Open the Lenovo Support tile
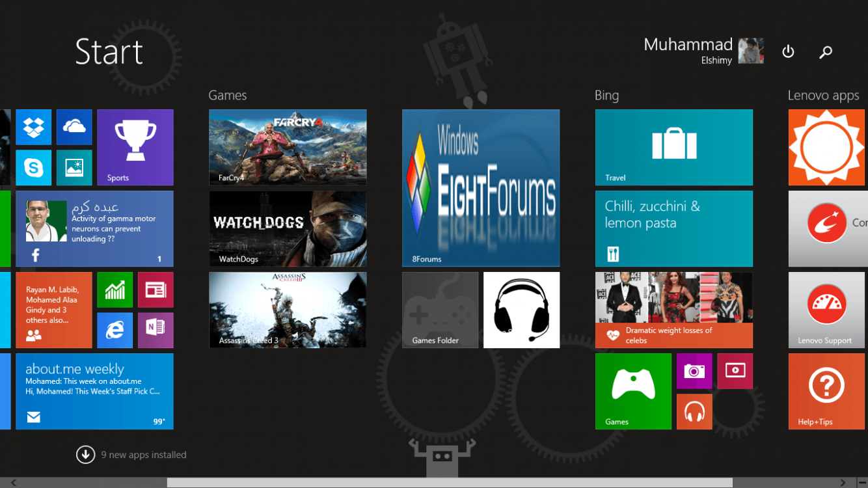Viewport: 868px width, 488px height. [x=828, y=310]
